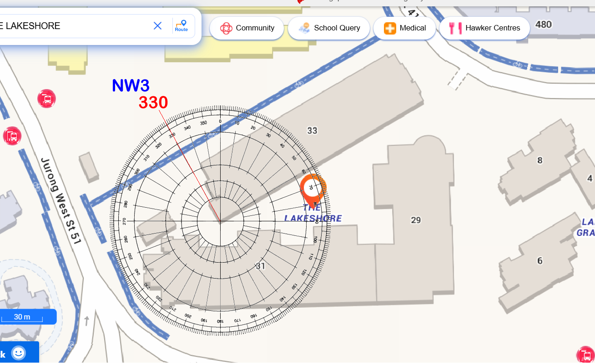Open the Community filter chip
The width and height of the screenshot is (595, 364).
(247, 28)
